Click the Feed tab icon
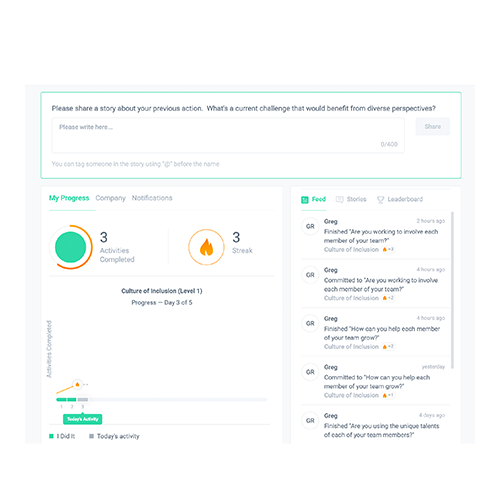500x500 pixels. point(305,200)
